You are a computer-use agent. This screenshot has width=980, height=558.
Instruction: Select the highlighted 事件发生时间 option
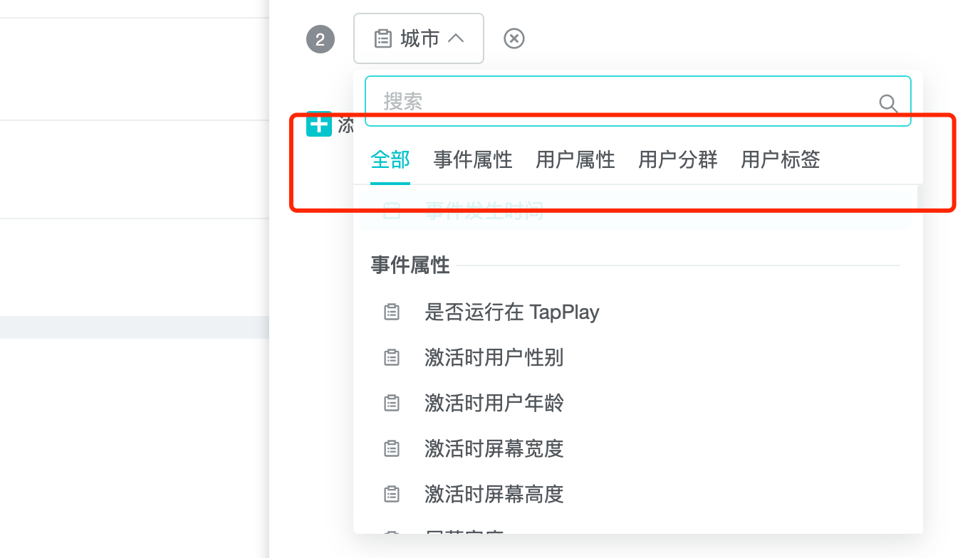point(484,211)
